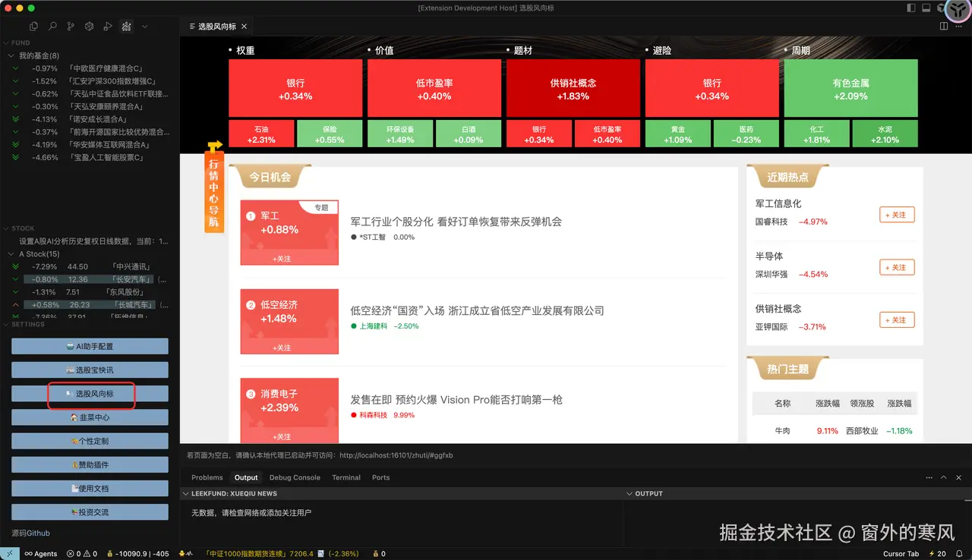Open the views overflow chevron in sidebar toolbar
972x560 pixels.
pos(144,25)
